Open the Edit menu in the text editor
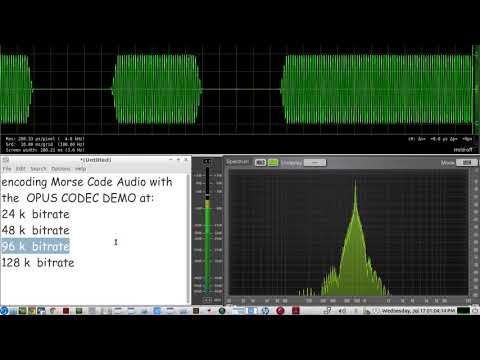This screenshot has height=360, width=480. pos(21,169)
